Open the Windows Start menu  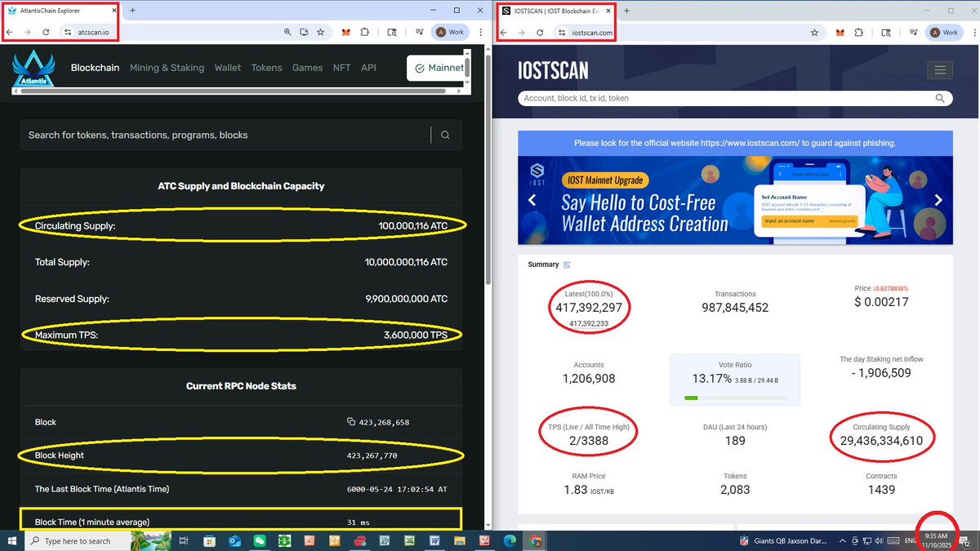(x=12, y=540)
